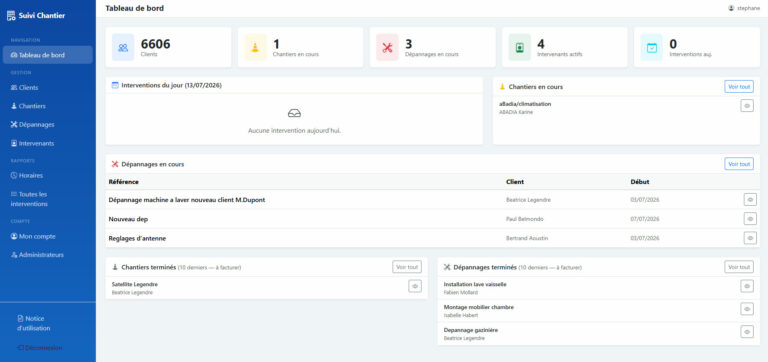Click the Déconnexion logout link
768x362 pixels.
tap(40, 348)
